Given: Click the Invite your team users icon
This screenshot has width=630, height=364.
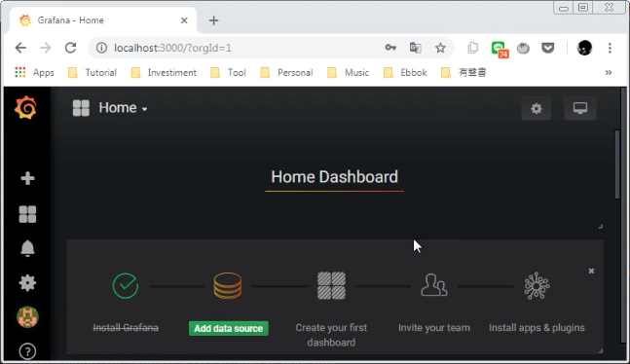Looking at the screenshot, I should coord(434,285).
